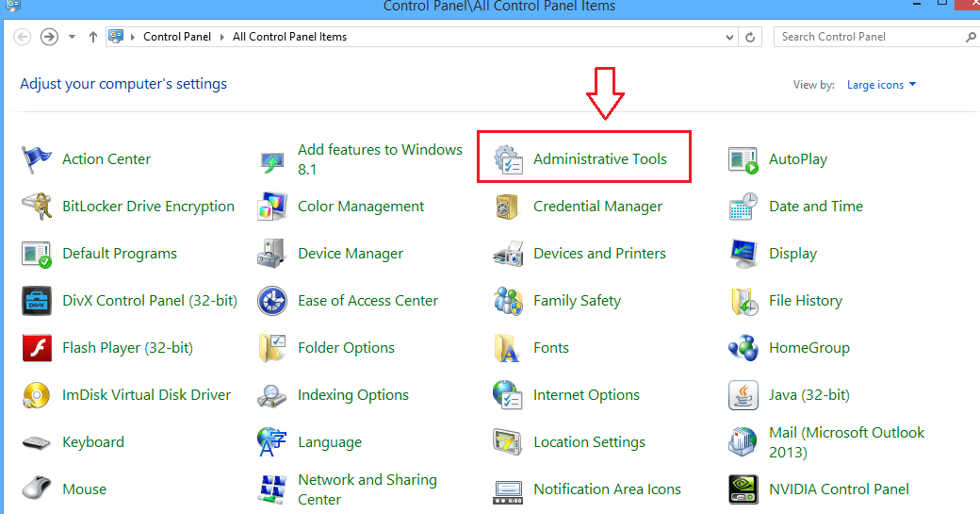Click the Forward navigation button
This screenshot has height=514, width=980.
(49, 37)
